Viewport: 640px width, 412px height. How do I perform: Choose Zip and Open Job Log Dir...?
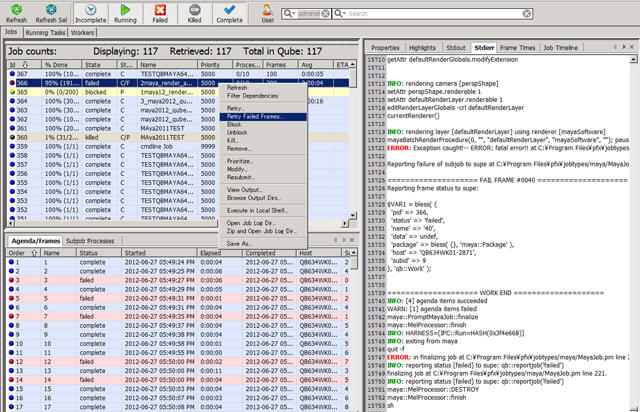[263, 231]
